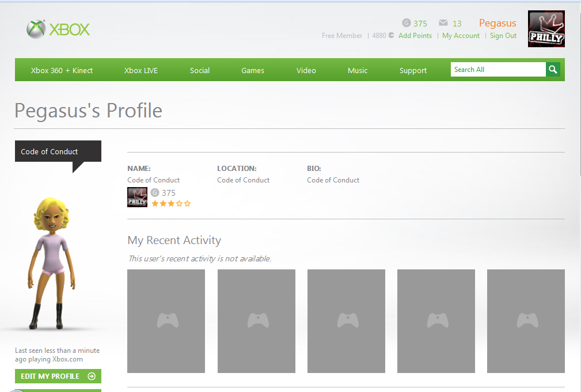Open the Music menu
Image resolution: width=581 pixels, height=392 pixels.
pos(358,70)
